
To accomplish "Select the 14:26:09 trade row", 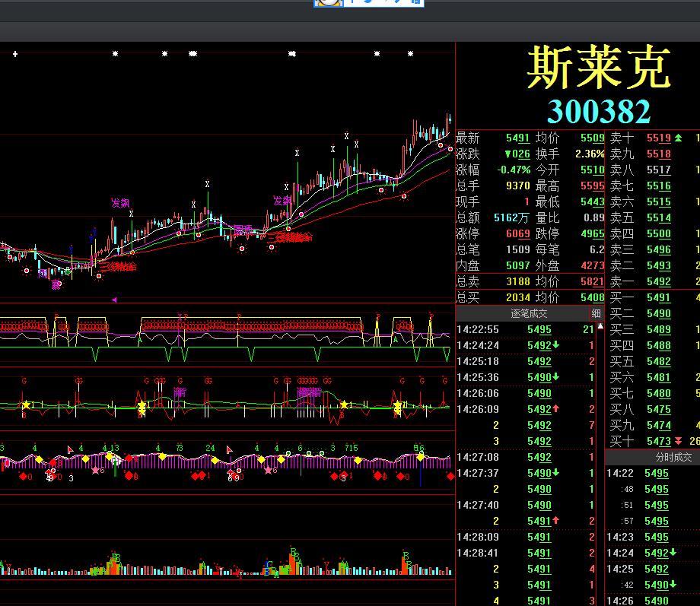I will pyautogui.click(x=526, y=409).
